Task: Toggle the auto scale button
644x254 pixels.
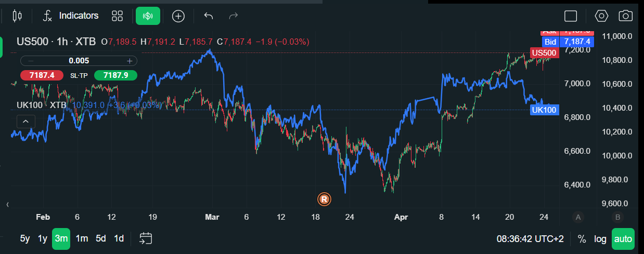Action: click(623, 239)
